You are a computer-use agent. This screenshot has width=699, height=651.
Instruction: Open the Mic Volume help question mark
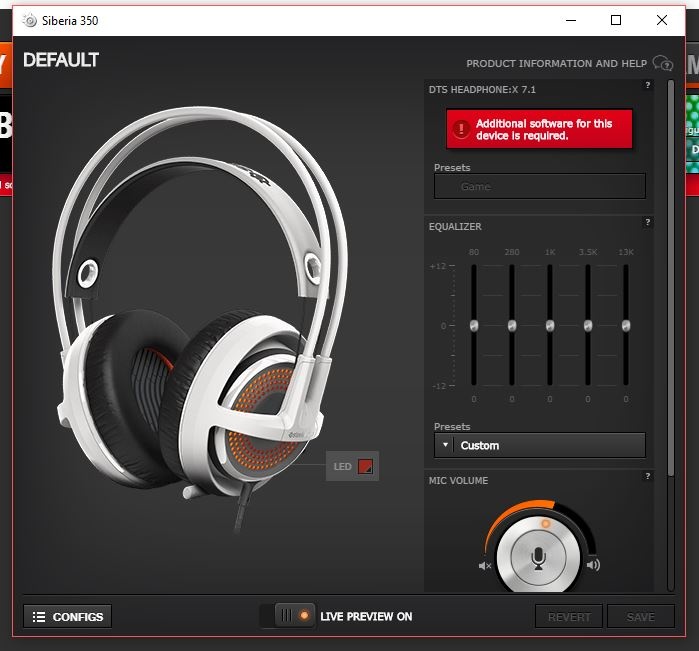tap(648, 477)
